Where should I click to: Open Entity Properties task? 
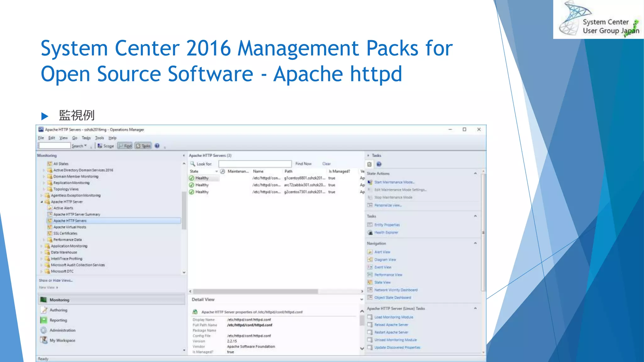point(387,225)
